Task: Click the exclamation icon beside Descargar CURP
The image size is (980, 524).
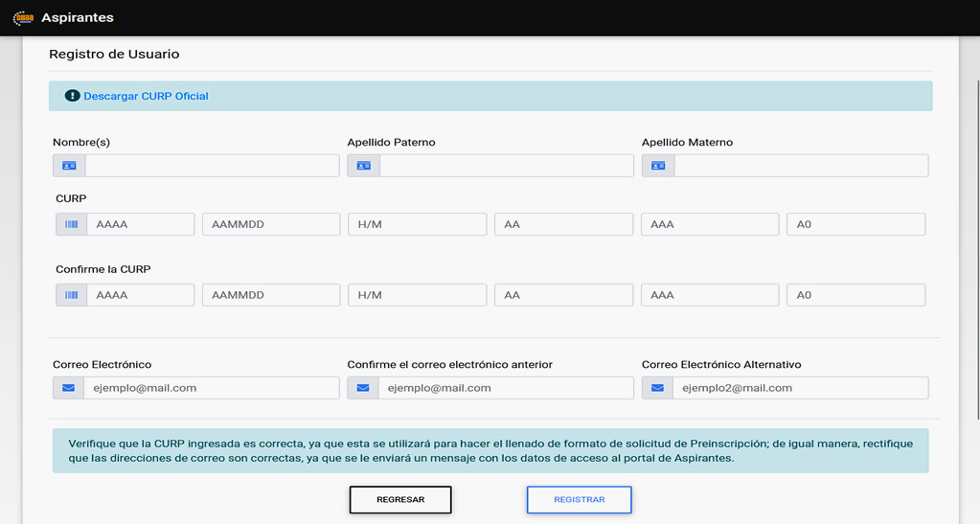Action: [x=72, y=96]
